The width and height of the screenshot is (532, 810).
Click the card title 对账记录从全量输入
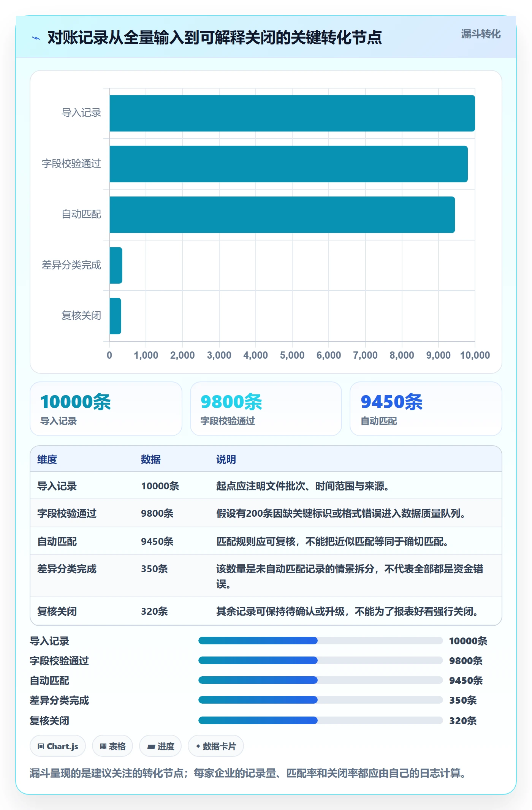click(x=215, y=38)
